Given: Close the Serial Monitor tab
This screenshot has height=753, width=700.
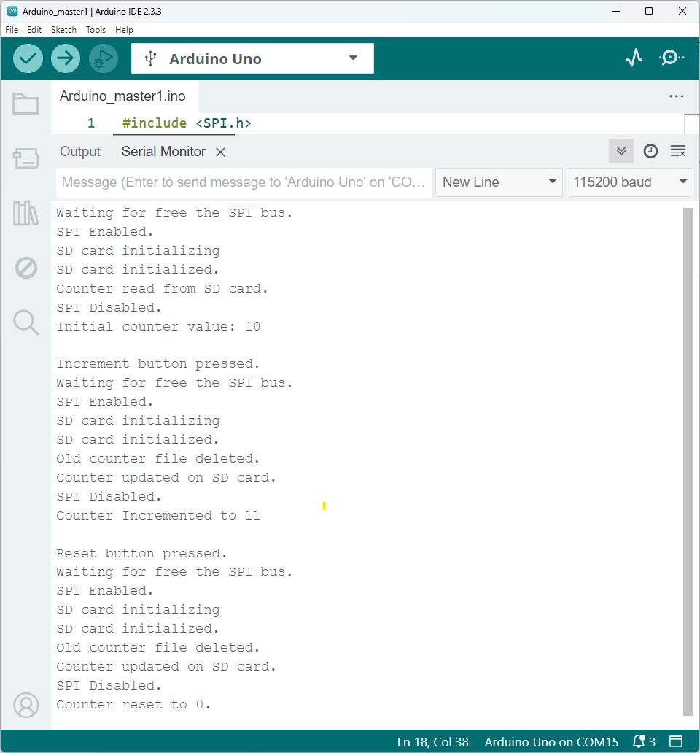Looking at the screenshot, I should point(220,152).
